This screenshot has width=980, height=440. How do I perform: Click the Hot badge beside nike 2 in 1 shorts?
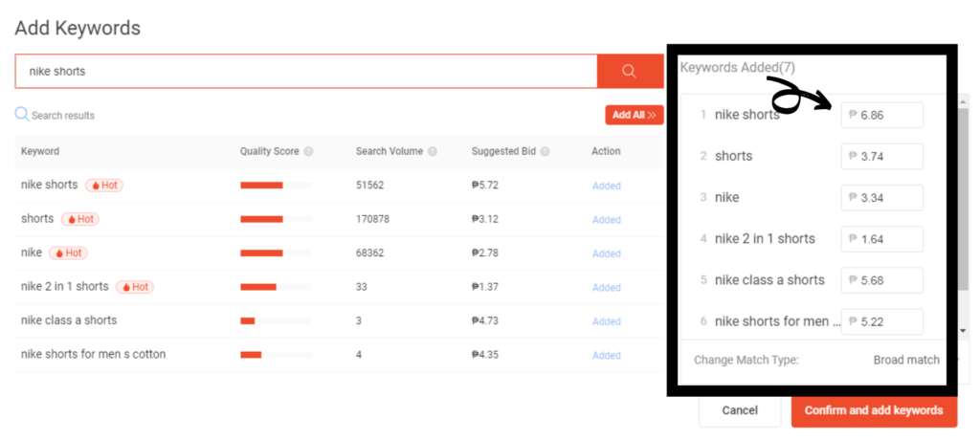[135, 287]
